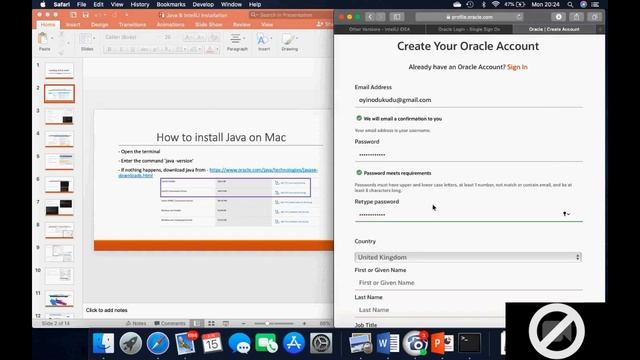The width and height of the screenshot is (640, 360).
Task: Open the Slide Show tab in PowerPoint
Action: (x=209, y=24)
